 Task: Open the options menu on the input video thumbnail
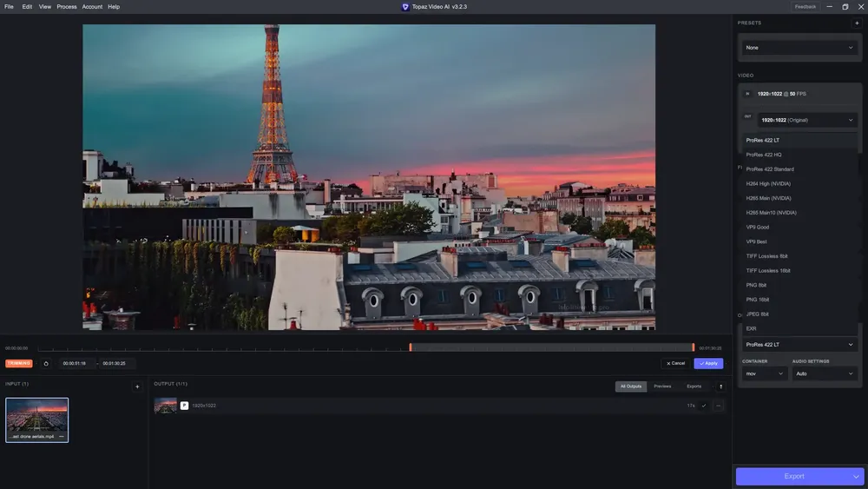click(62, 436)
